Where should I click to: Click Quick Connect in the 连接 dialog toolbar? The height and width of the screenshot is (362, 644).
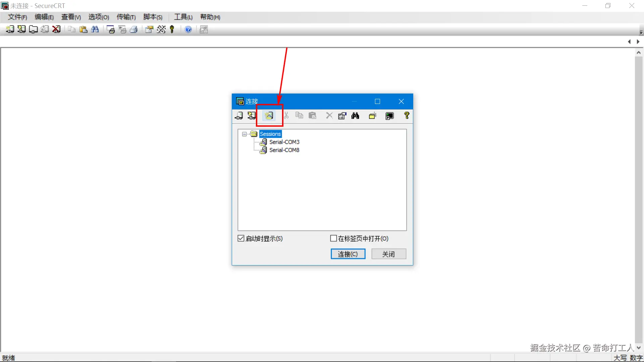252,116
